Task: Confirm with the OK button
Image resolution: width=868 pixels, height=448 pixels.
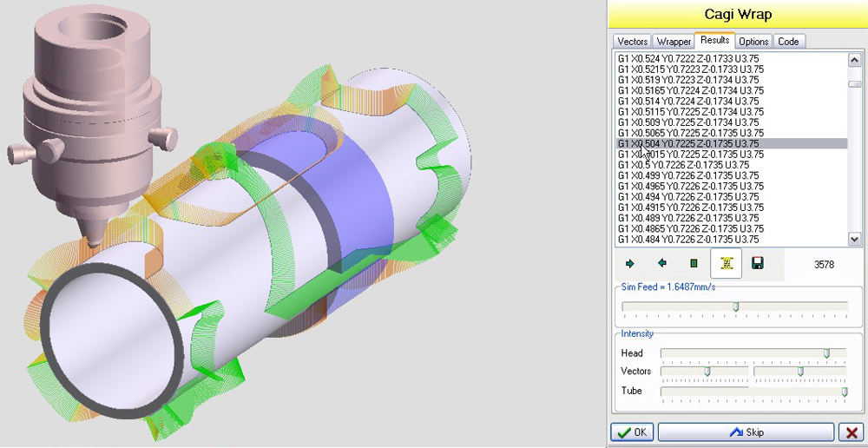Action: [x=632, y=432]
